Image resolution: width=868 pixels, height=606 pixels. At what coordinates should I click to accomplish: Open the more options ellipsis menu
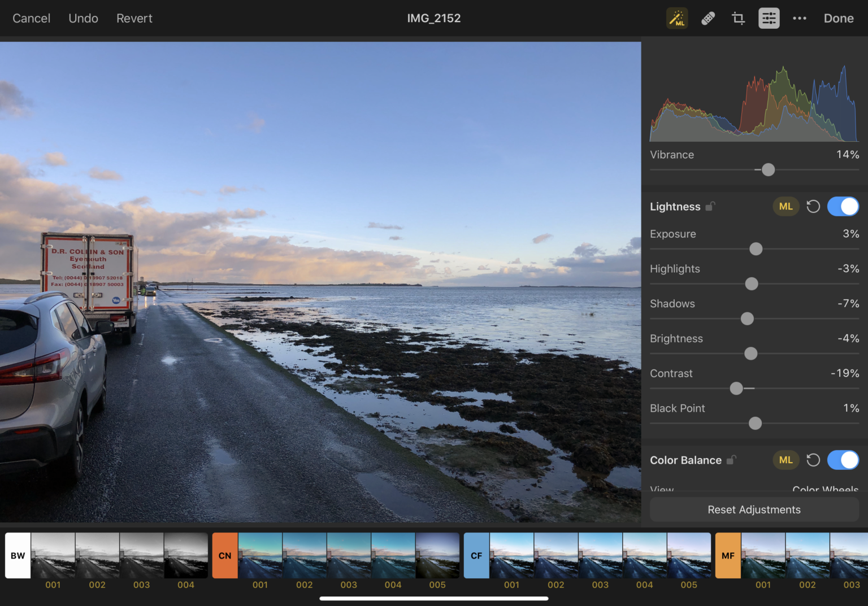799,18
